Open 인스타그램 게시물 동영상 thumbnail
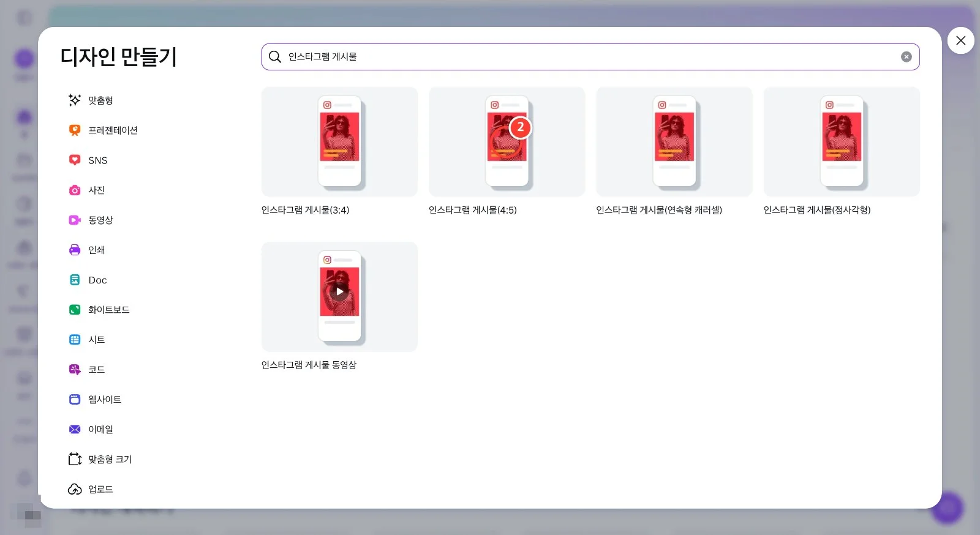 coord(339,296)
